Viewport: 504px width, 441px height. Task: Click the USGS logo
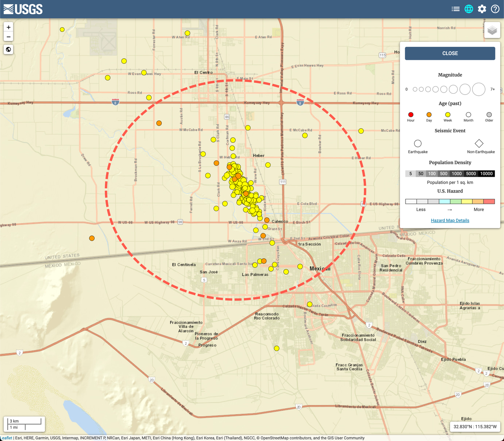(23, 9)
